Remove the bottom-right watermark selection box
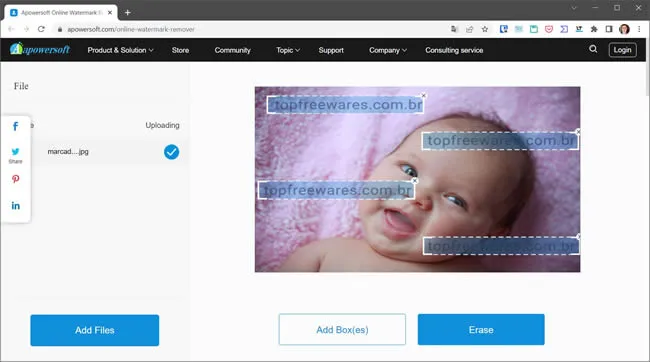 click(x=578, y=237)
